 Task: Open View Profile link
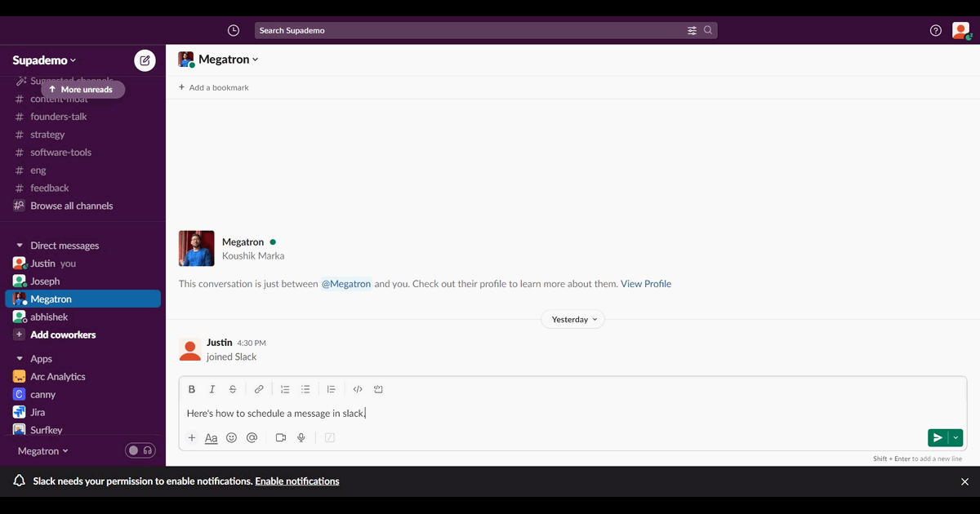tap(646, 284)
